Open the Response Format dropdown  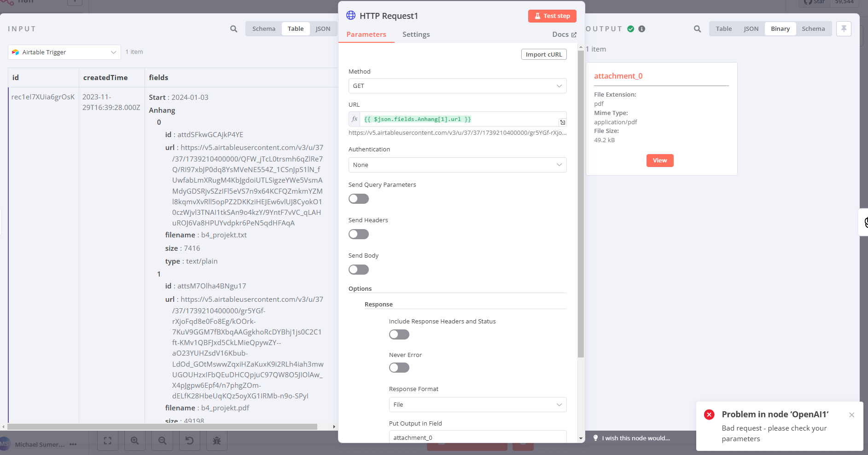pyautogui.click(x=478, y=405)
